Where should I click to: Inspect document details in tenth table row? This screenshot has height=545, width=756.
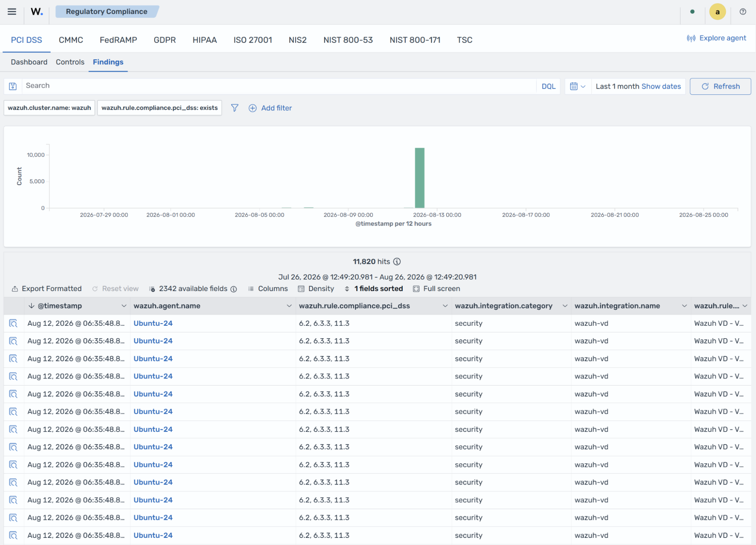(13, 482)
